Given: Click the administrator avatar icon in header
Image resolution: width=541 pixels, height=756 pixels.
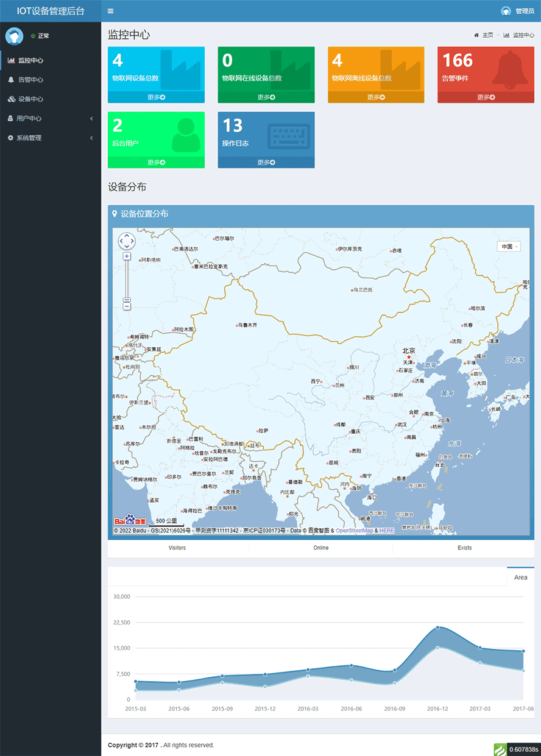Looking at the screenshot, I should tap(506, 11).
